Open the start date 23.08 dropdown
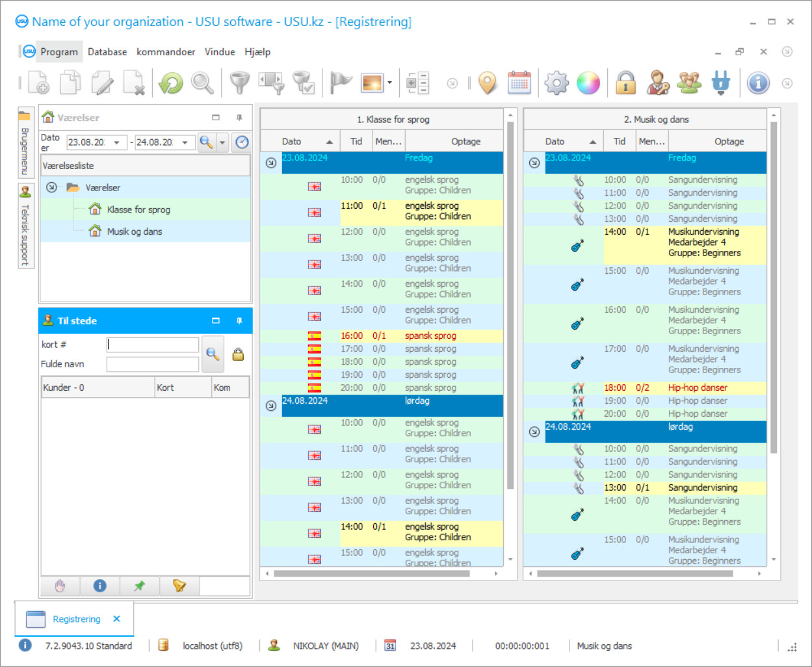 tap(116, 142)
